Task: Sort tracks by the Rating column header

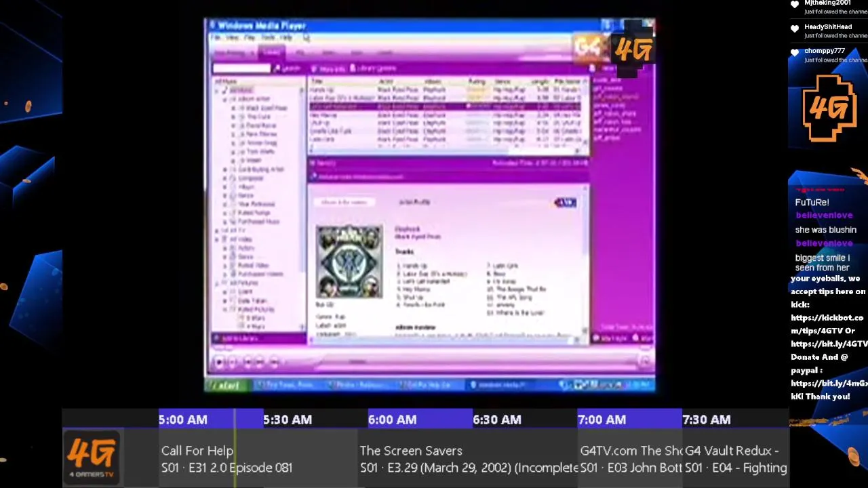Action: point(477,81)
